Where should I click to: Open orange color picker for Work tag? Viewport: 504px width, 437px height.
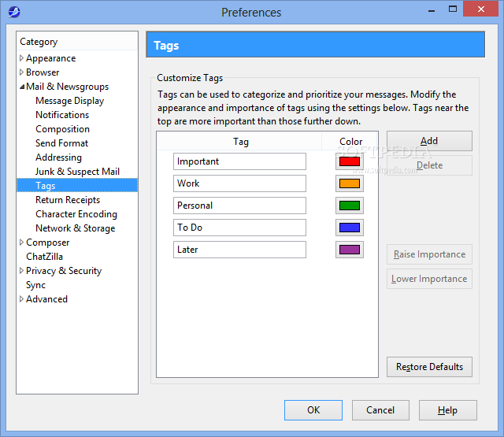click(350, 183)
